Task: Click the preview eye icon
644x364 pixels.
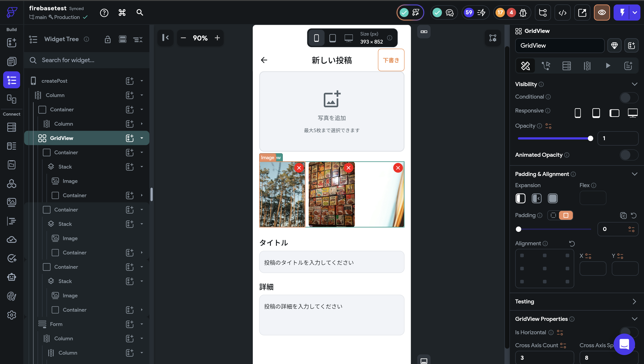Action: click(602, 13)
